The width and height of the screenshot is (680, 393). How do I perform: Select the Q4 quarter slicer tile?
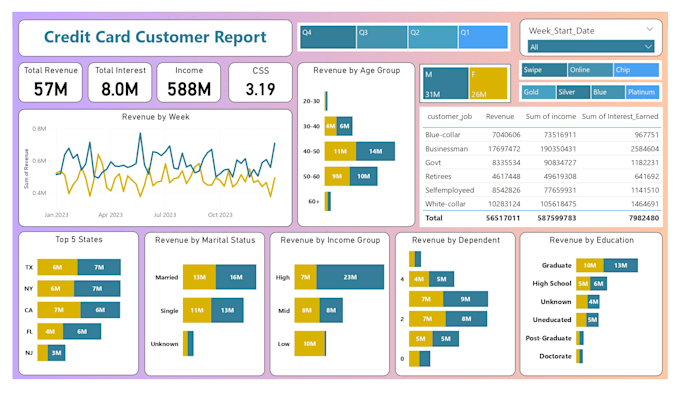[x=328, y=37]
